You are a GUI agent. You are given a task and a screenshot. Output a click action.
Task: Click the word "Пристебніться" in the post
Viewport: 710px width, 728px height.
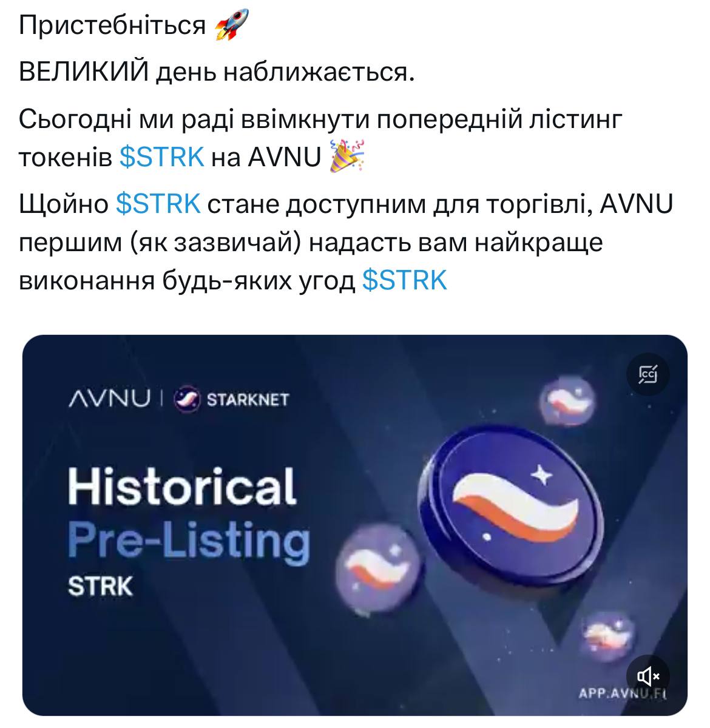113,26
